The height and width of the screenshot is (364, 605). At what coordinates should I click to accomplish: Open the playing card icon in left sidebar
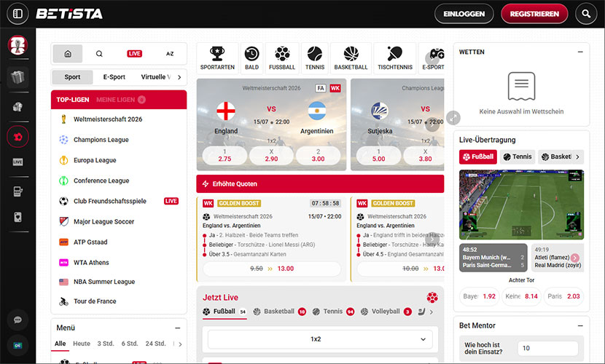point(17,217)
